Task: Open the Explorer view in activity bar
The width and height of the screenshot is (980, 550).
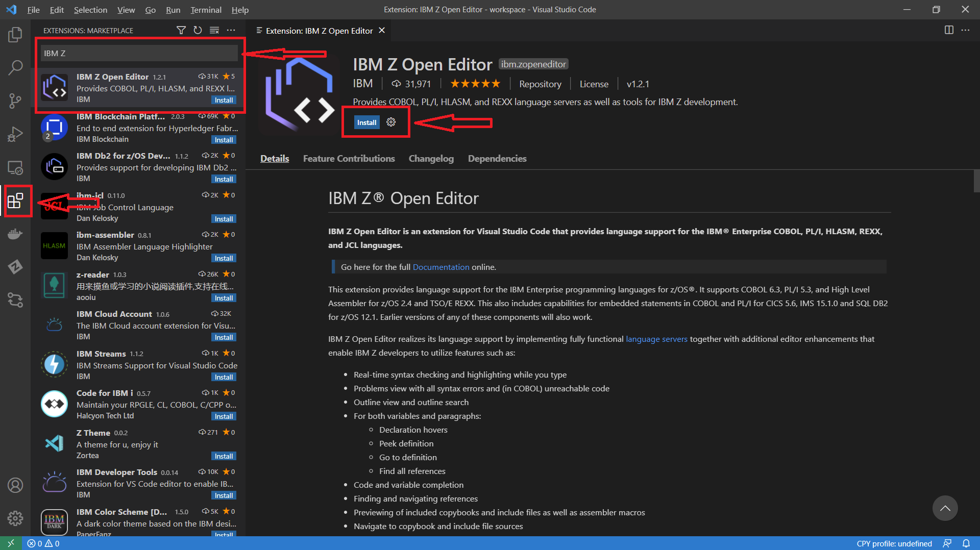Action: tap(15, 35)
